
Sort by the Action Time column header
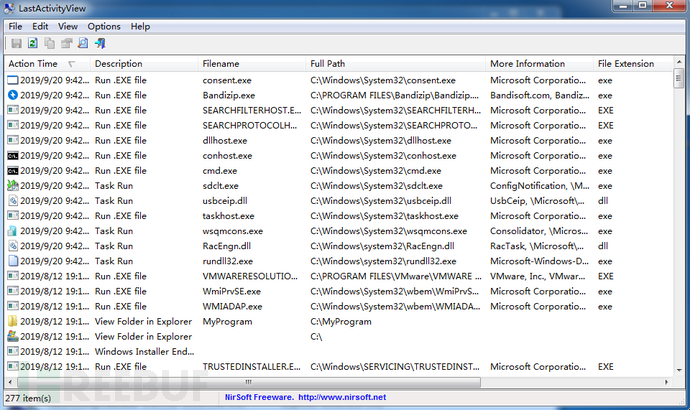pos(47,64)
